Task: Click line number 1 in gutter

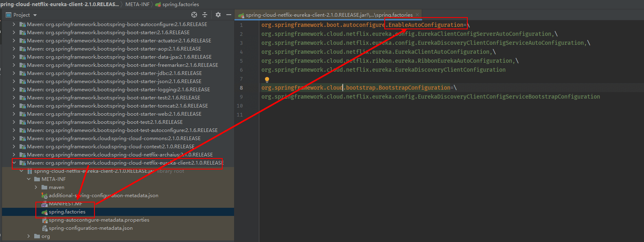Action: (241, 25)
